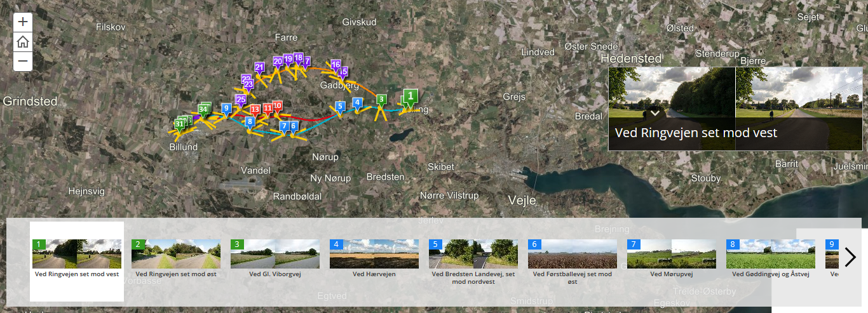Screen dimensions: 868x313
Task: Expand the popup photo caption chevron
Action: tap(655, 112)
